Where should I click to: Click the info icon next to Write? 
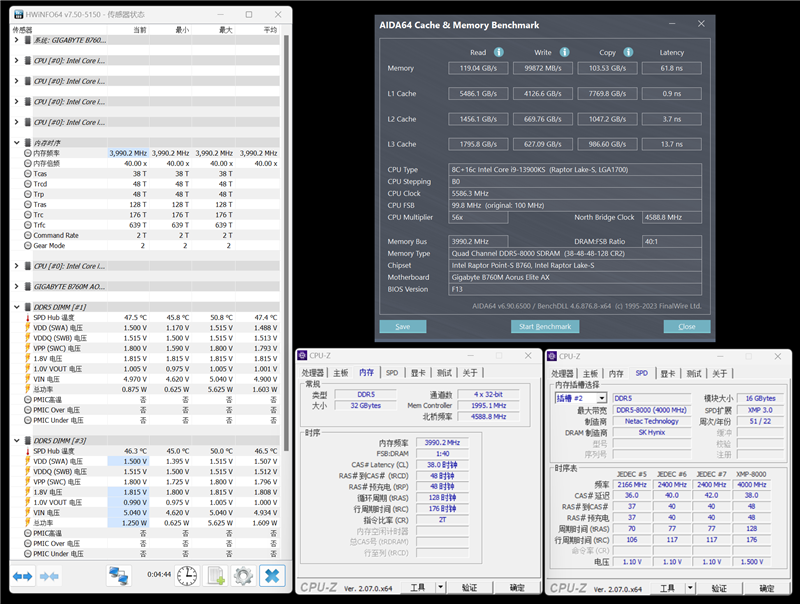pos(564,52)
